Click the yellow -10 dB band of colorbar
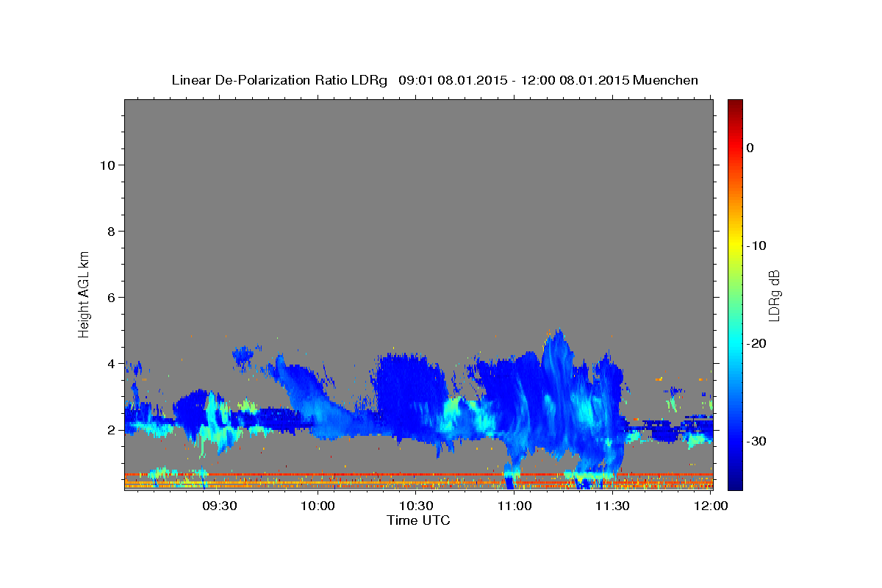The image size is (882, 588). [x=735, y=245]
